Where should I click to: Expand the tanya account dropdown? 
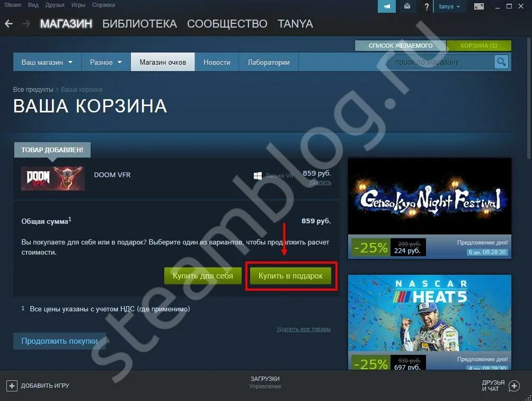[x=449, y=6]
